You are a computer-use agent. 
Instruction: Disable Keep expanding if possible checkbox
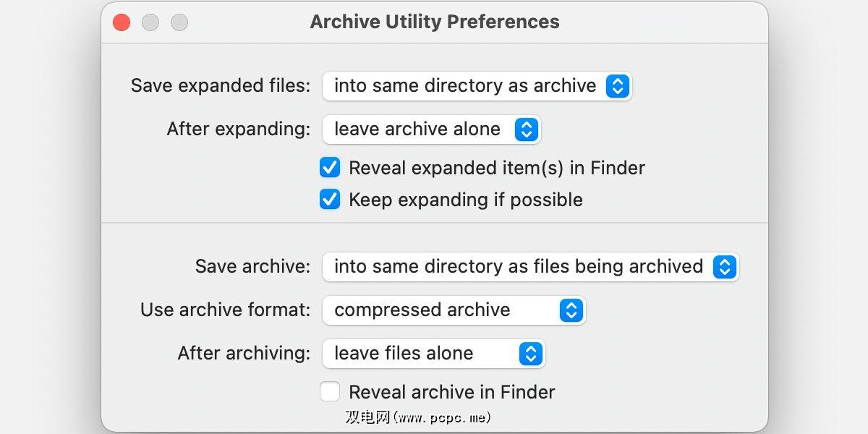(330, 200)
